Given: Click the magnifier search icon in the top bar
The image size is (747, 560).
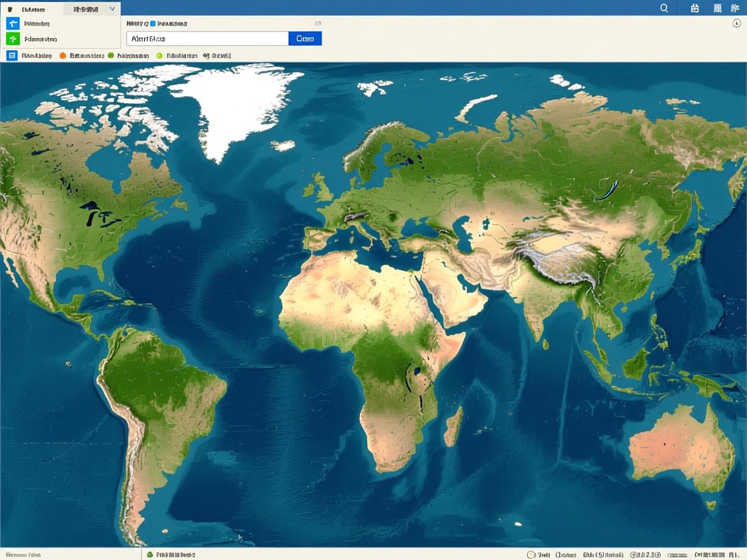Looking at the screenshot, I should pos(664,8).
